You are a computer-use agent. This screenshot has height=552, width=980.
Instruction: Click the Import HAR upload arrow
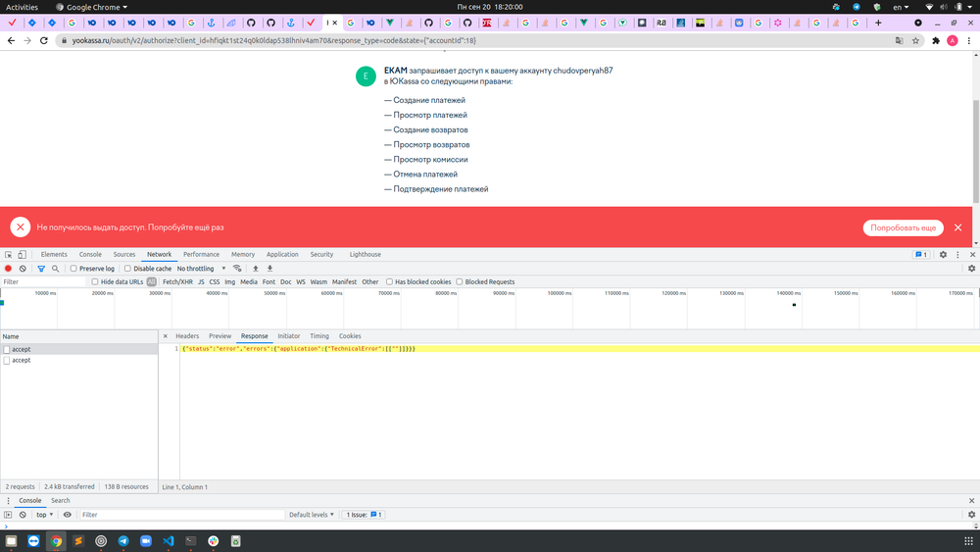click(256, 269)
